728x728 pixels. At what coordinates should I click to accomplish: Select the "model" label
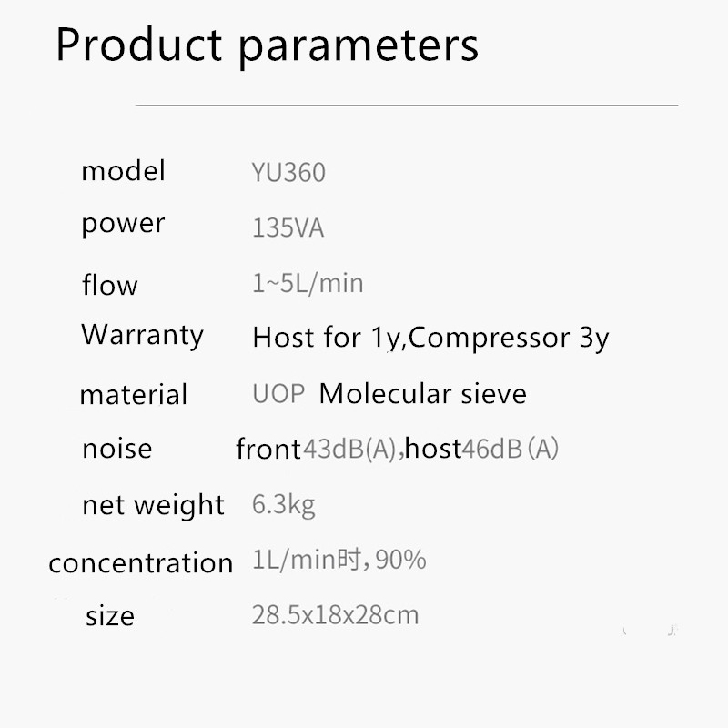(x=123, y=171)
